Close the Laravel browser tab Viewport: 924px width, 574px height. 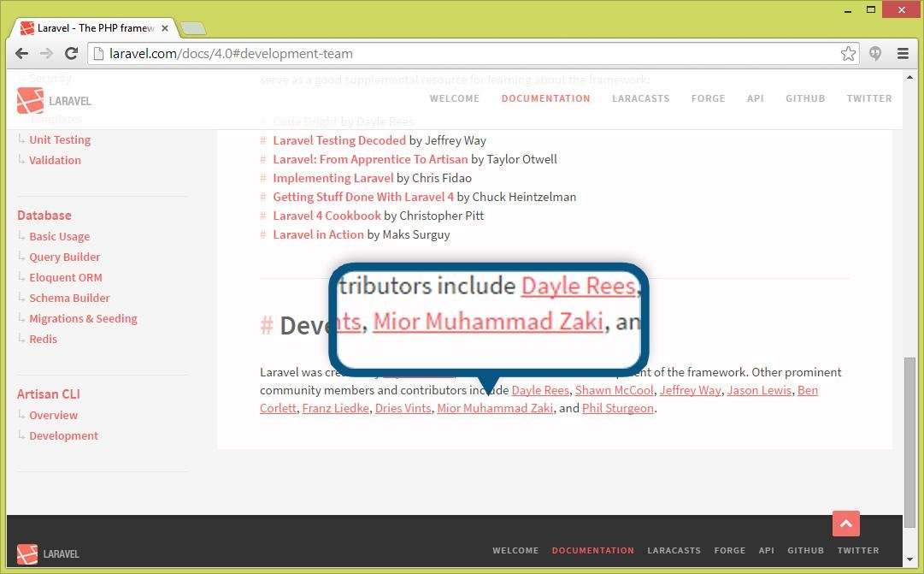coord(165,27)
